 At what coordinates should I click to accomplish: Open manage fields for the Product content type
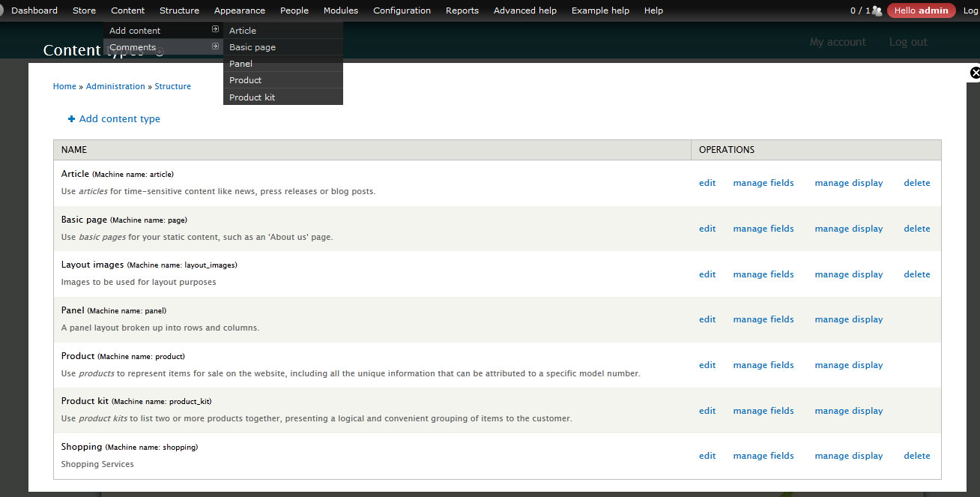click(x=763, y=364)
